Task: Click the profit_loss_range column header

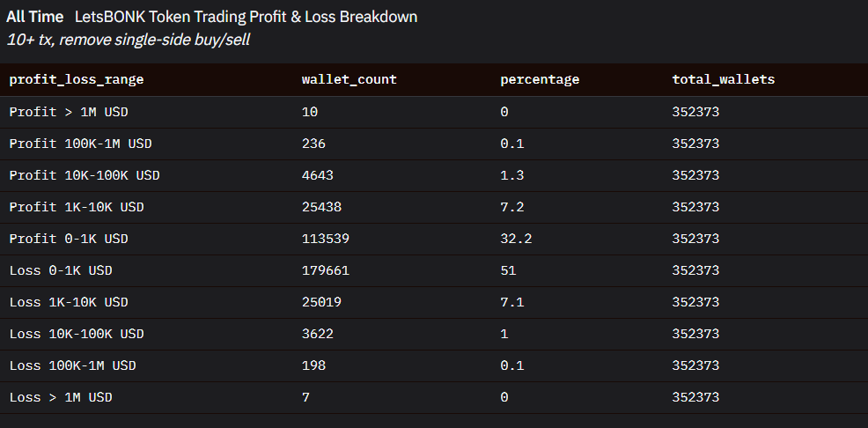Action: [x=77, y=79]
